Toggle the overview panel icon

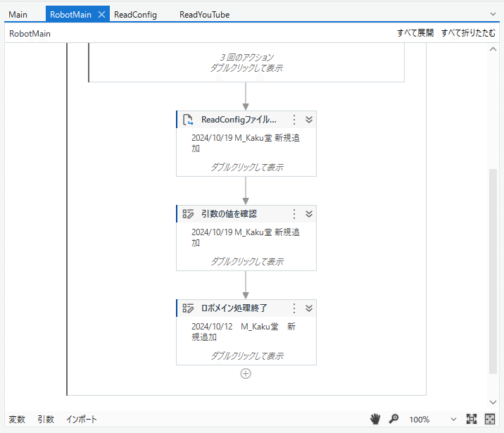490,419
